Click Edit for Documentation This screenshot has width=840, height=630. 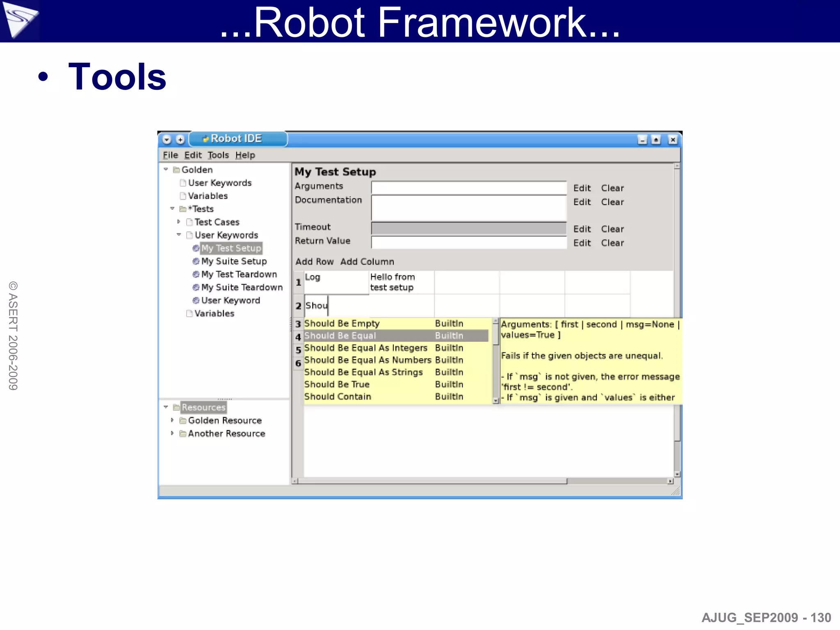582,202
